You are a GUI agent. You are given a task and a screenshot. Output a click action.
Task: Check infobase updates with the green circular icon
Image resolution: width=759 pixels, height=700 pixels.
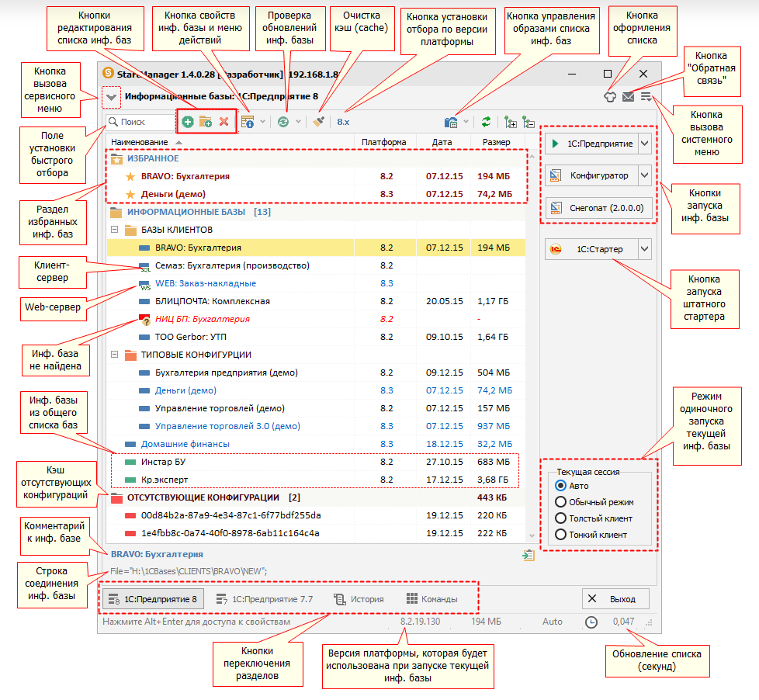[x=283, y=122]
